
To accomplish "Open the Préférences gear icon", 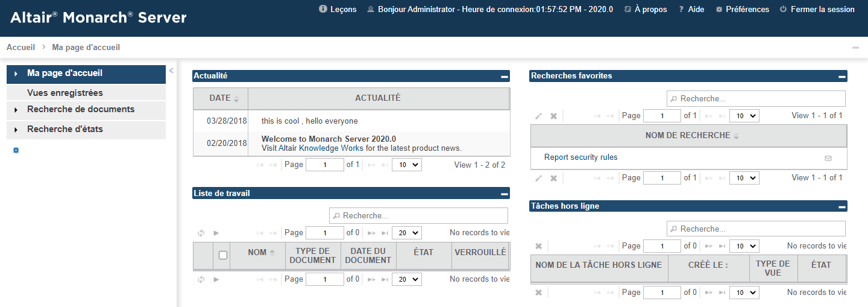I will [x=719, y=10].
